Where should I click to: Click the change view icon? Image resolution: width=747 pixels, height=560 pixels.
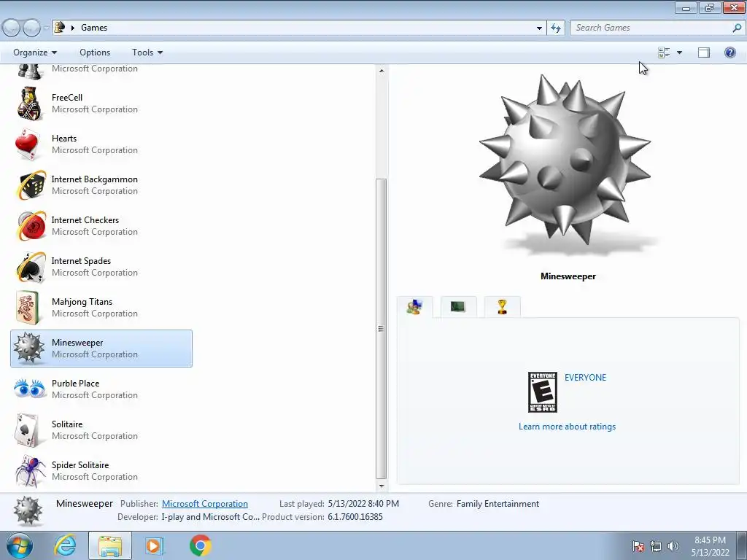pos(664,52)
